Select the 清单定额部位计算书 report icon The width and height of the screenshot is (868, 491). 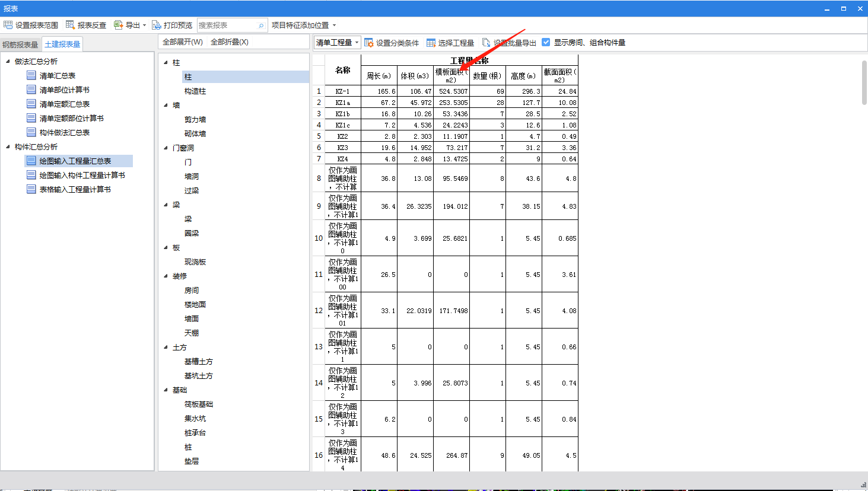pos(31,118)
